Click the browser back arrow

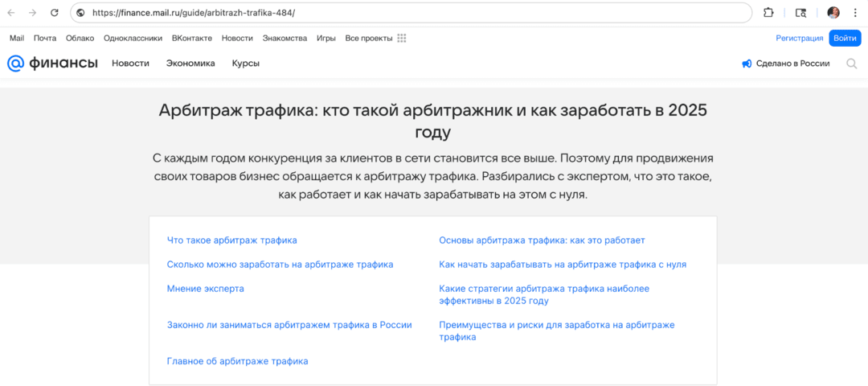coord(11,13)
